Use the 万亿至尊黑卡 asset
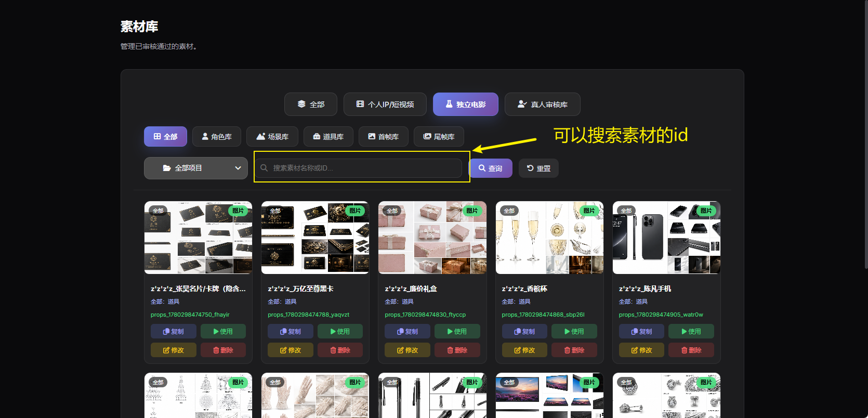 click(x=340, y=331)
